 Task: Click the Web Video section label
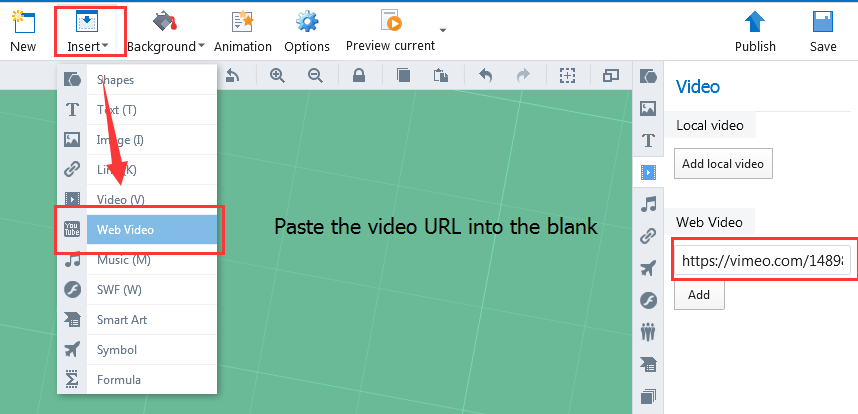(x=709, y=222)
